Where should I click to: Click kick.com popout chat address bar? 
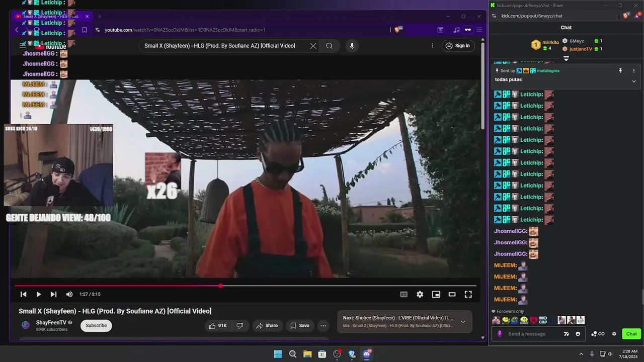point(532,16)
